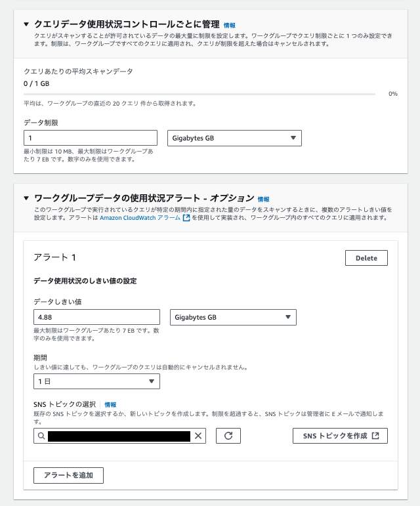Click the external link icon after CloudWatch アラーム
This screenshot has height=506, width=420.
point(186,218)
